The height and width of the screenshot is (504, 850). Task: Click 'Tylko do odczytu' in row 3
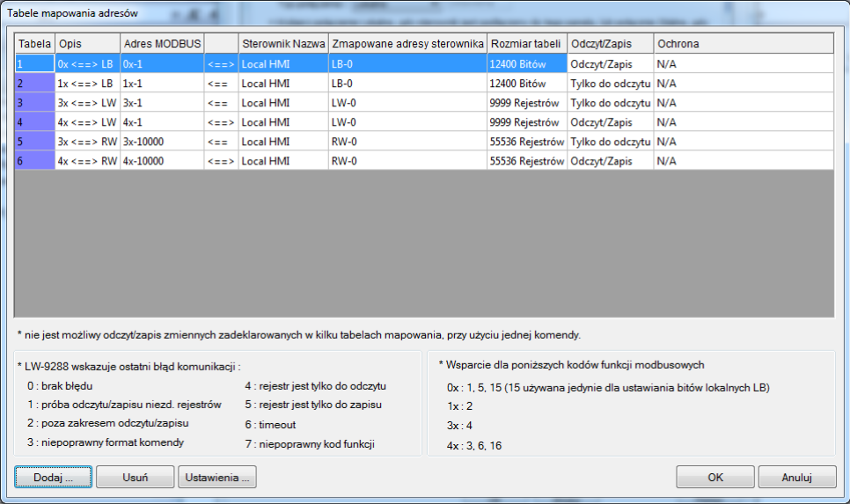coord(611,103)
